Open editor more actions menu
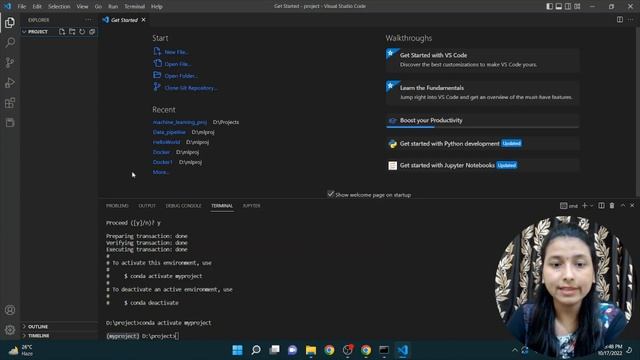The width and height of the screenshot is (640, 360). [631, 20]
